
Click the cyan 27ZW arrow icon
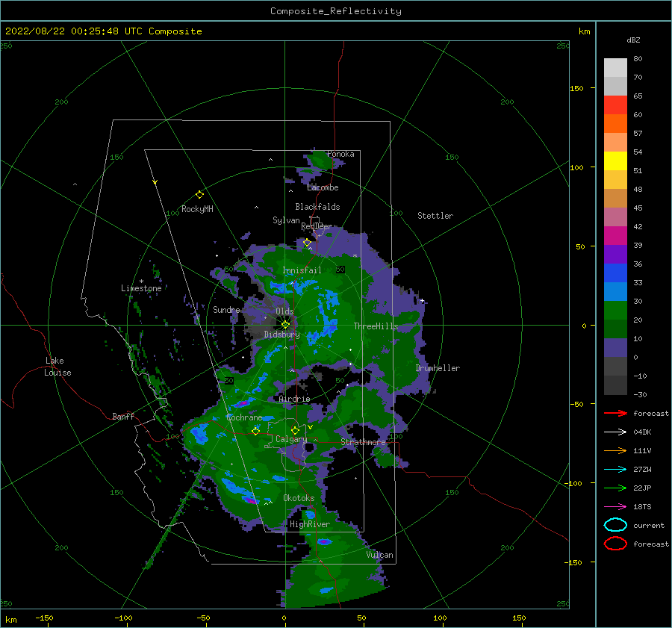pyautogui.click(x=615, y=470)
